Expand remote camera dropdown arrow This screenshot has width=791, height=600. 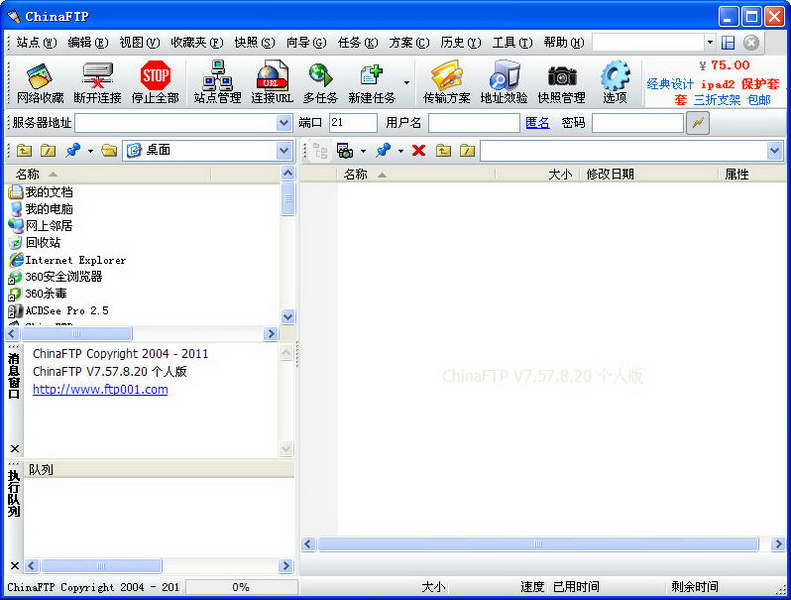(363, 150)
